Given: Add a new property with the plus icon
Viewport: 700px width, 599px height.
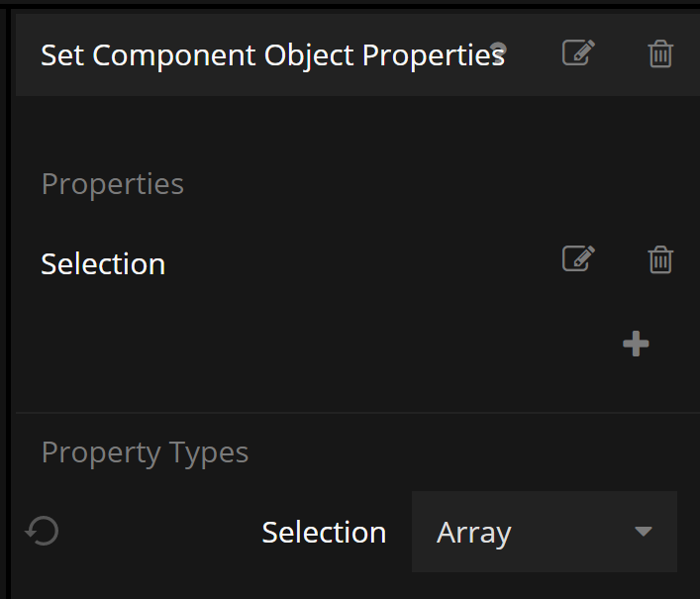Looking at the screenshot, I should 636,345.
